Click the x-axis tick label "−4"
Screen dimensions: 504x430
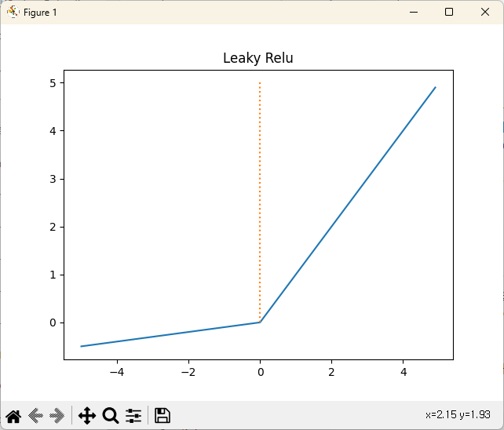[x=116, y=371]
